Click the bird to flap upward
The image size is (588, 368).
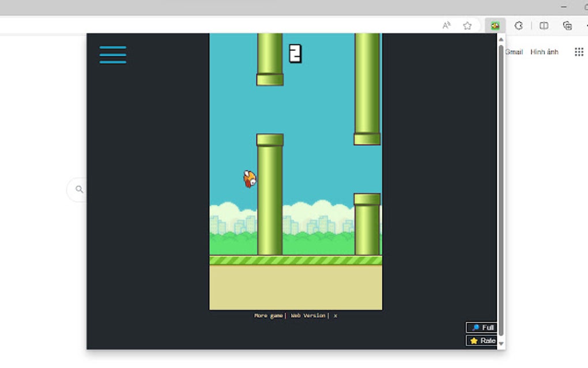click(248, 179)
